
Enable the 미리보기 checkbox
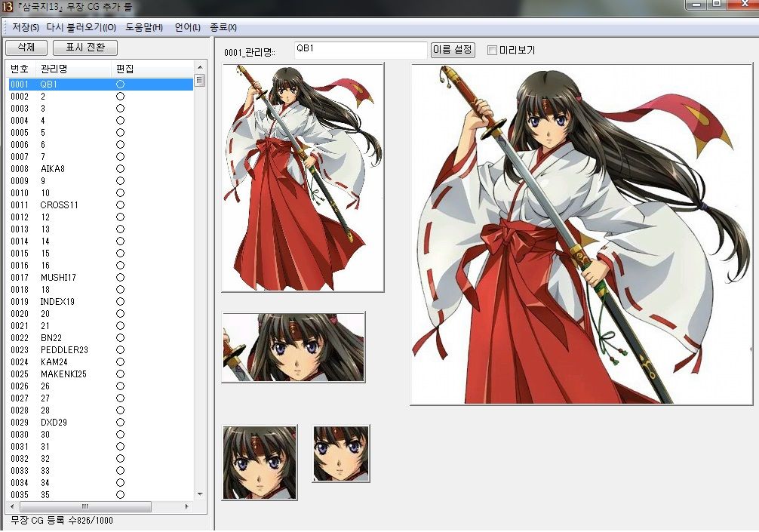492,50
